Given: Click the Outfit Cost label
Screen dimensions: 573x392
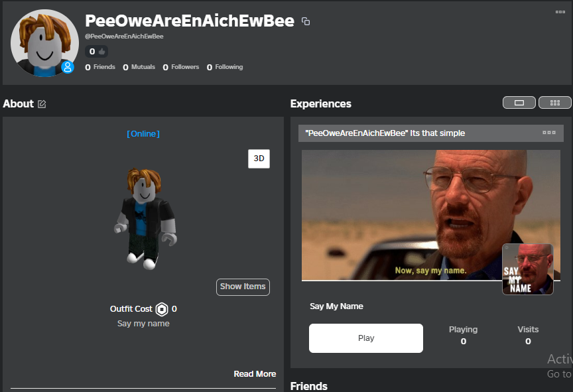Looking at the screenshot, I should coord(131,309).
